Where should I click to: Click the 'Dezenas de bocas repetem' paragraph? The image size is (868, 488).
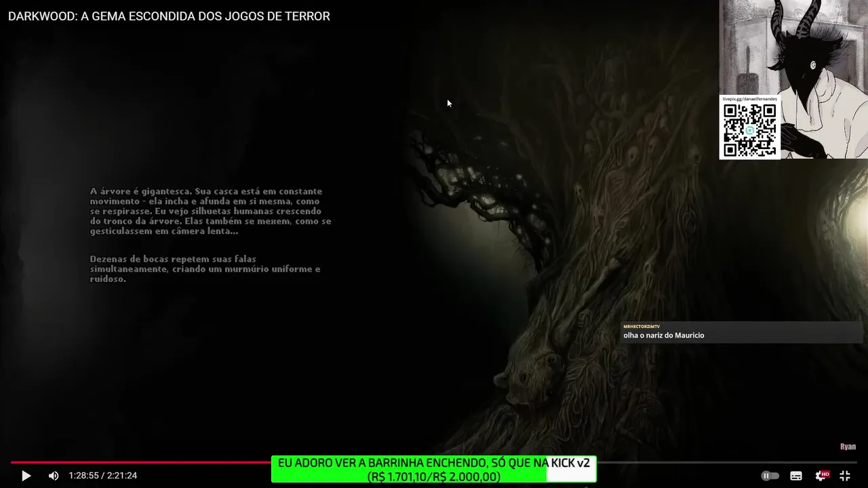pyautogui.click(x=205, y=268)
